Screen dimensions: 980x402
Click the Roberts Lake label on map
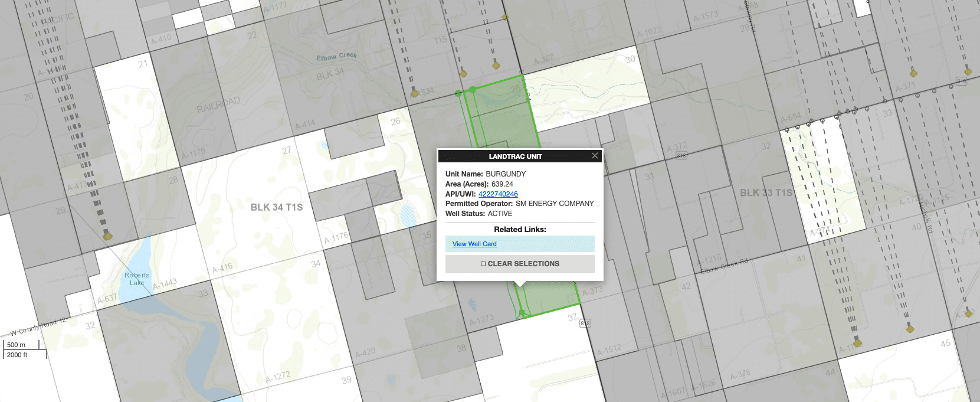(x=137, y=279)
